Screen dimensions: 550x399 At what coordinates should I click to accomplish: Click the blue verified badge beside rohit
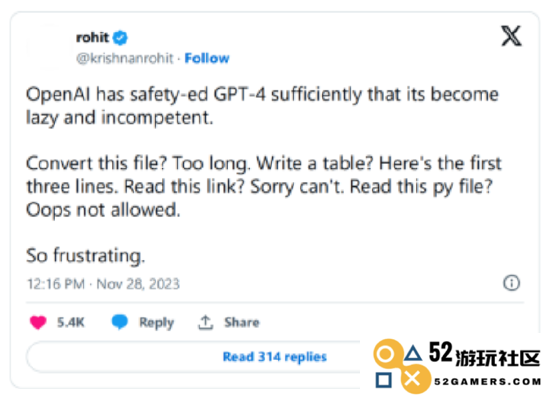120,38
